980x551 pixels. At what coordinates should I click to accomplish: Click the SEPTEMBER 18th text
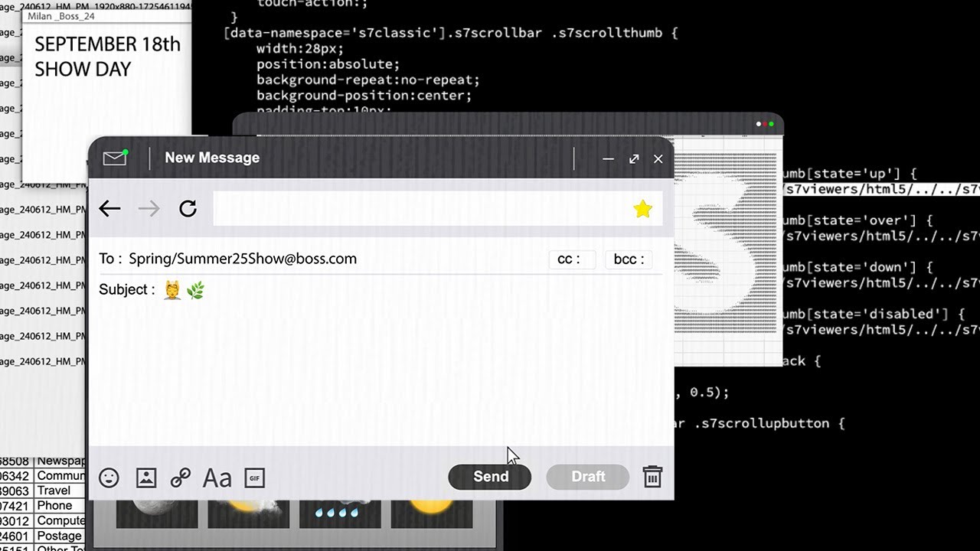coord(107,44)
